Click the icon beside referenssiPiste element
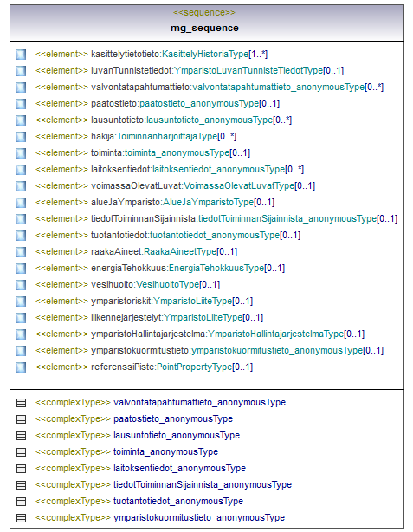The image size is (413, 532). point(21,367)
